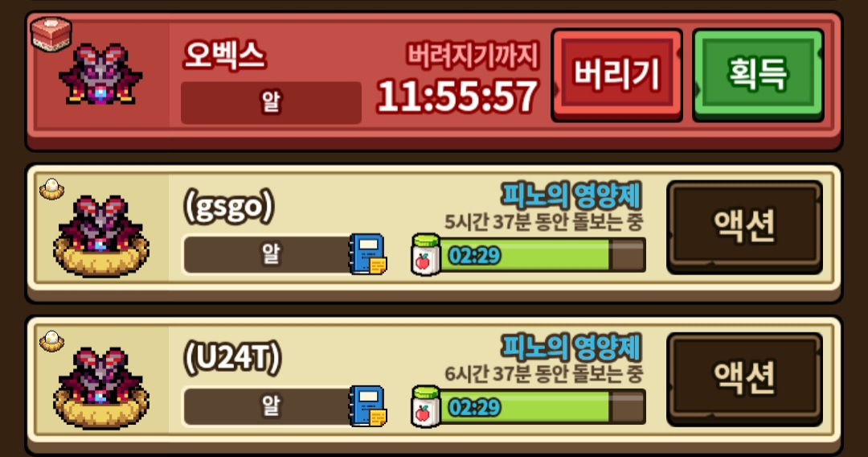Select the (gsgo) dragon egg on nest
This screenshot has height=457, width=868.
pos(100,236)
